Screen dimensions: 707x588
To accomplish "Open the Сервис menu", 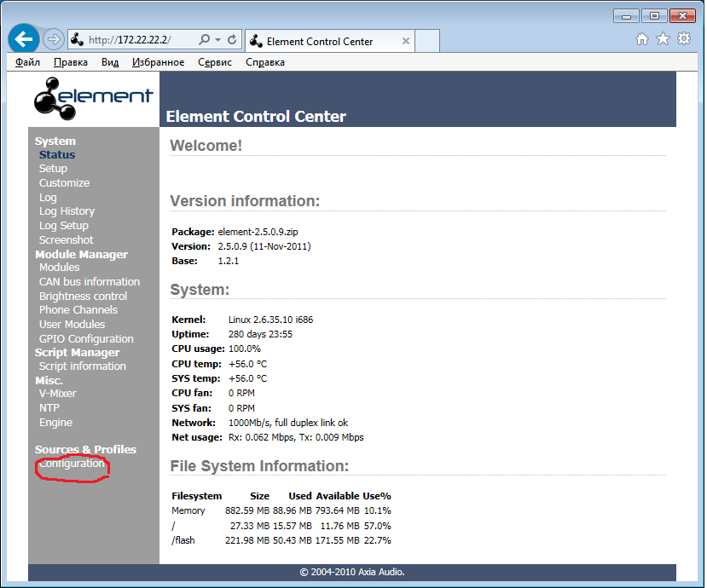I will coord(215,62).
